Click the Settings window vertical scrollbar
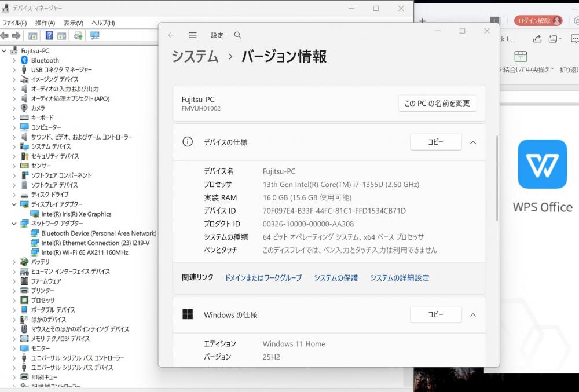Viewport: 579px width, 392px height. (x=497, y=178)
